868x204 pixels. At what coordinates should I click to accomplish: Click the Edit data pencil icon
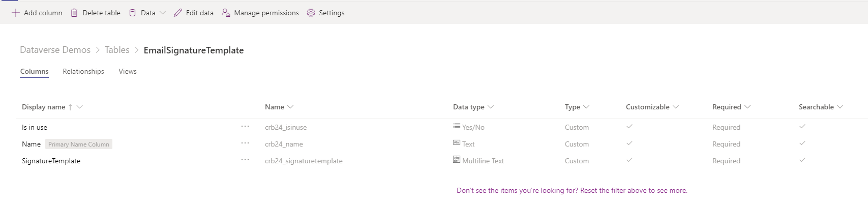[x=177, y=13]
